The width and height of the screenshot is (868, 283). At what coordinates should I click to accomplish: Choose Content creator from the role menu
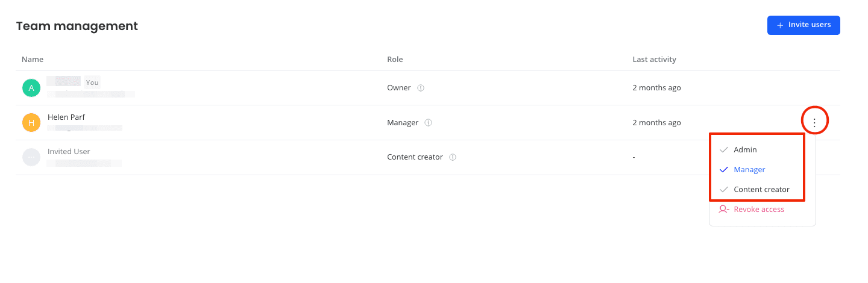(761, 190)
